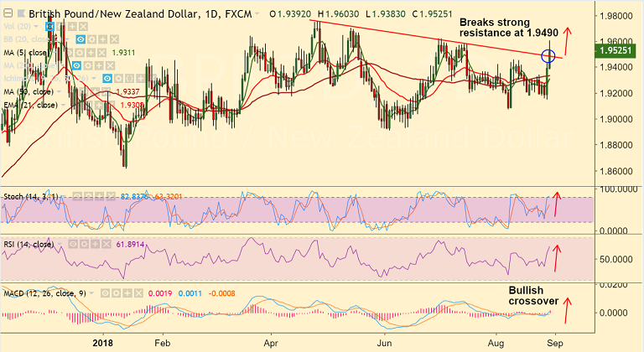
Task: Click the plus icon on the Stoch row
Action: (x=100, y=197)
